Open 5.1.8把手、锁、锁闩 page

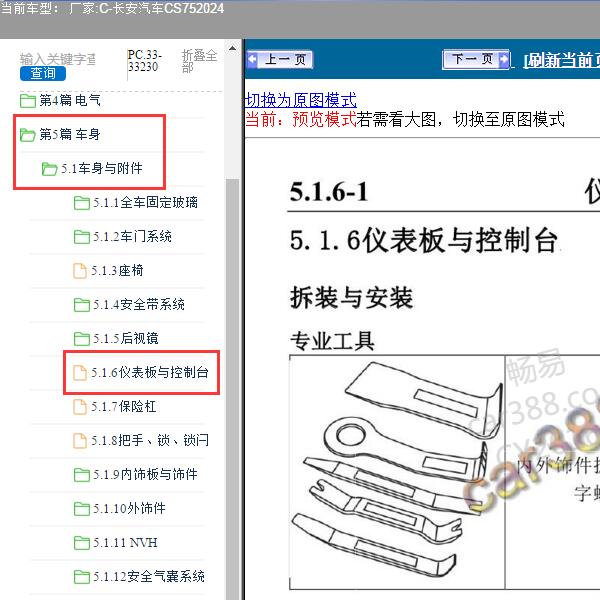[x=150, y=441]
